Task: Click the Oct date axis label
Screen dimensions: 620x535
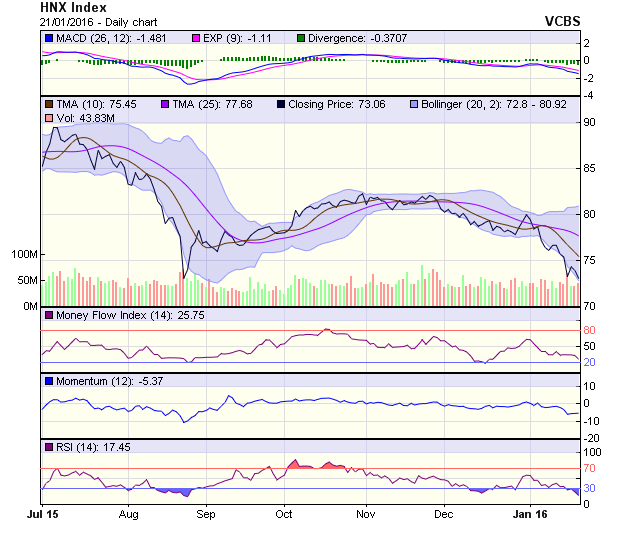Action: pos(284,514)
